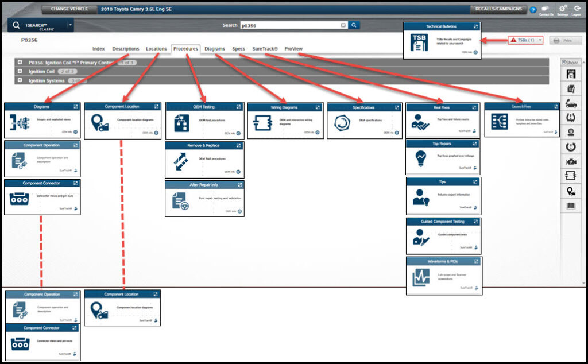This screenshot has height=364, width=588.
Task: Click the search magnifier beside the search box
Action: pos(353,26)
